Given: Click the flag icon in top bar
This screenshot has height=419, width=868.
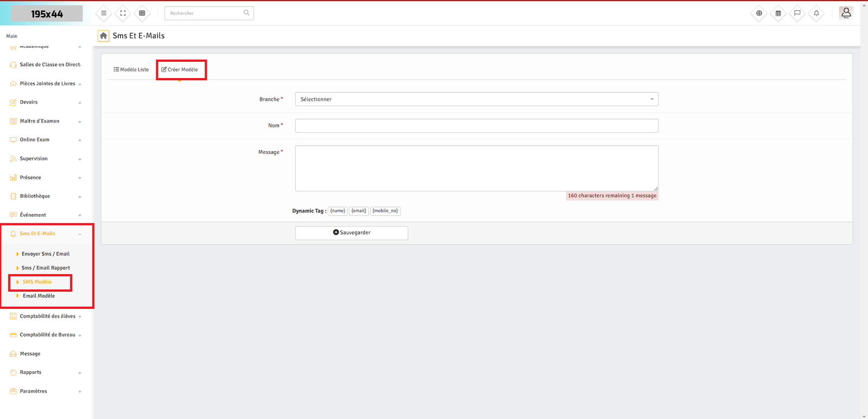Looking at the screenshot, I should tap(797, 13).
